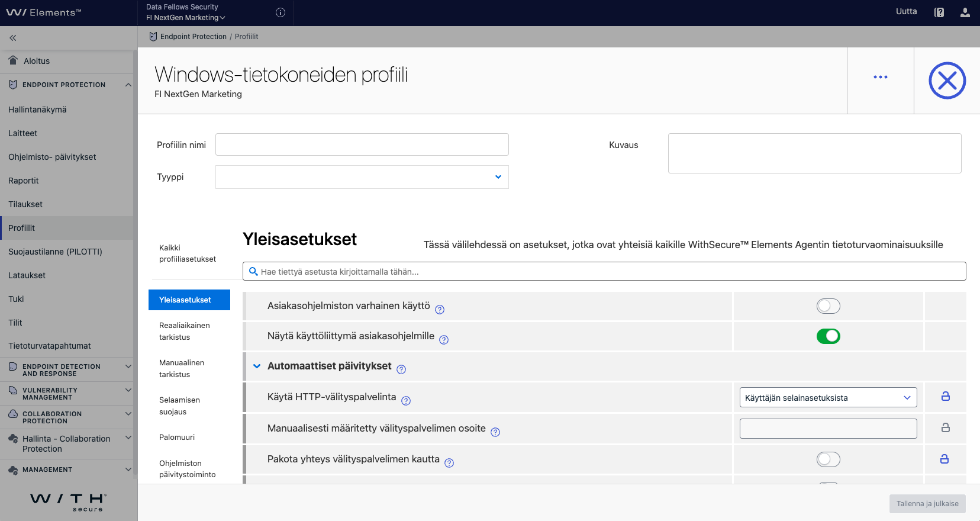Open the help icon in top bar
The height and width of the screenshot is (521, 980).
(939, 12)
